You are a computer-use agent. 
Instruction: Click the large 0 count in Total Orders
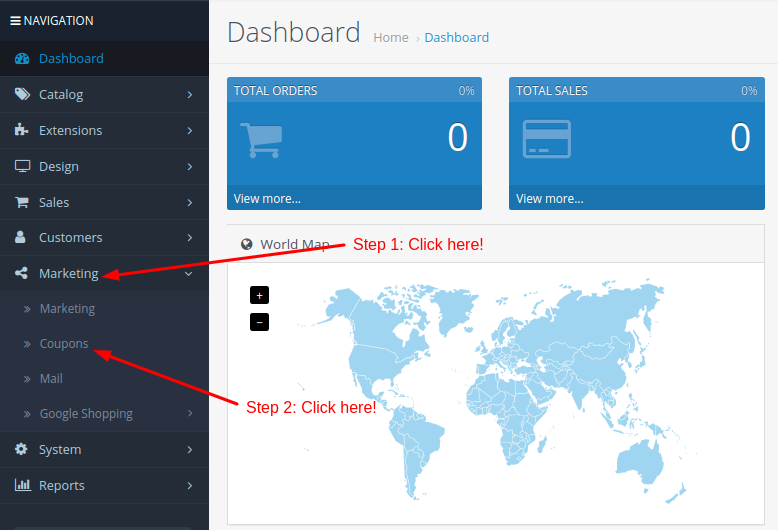pos(457,137)
